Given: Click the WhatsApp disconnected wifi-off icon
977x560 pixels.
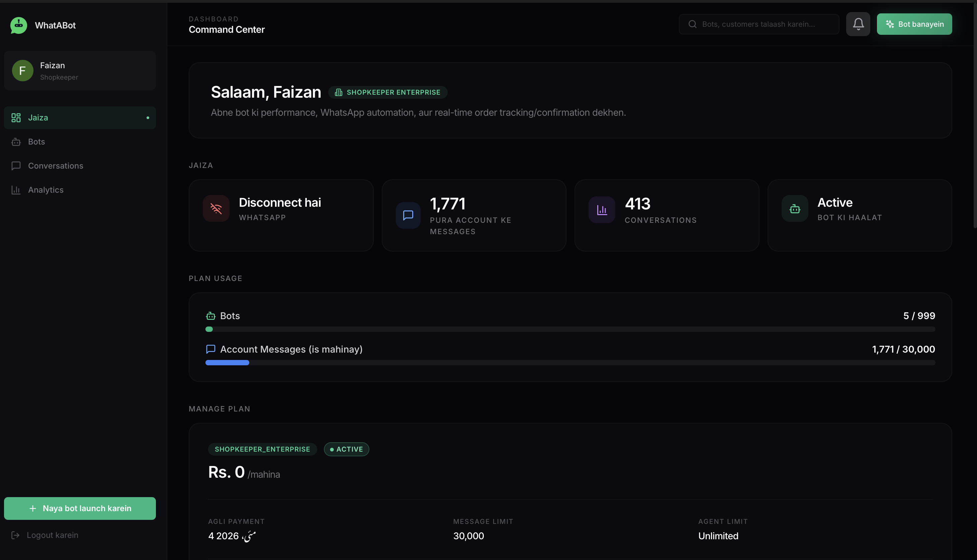Looking at the screenshot, I should [216, 208].
